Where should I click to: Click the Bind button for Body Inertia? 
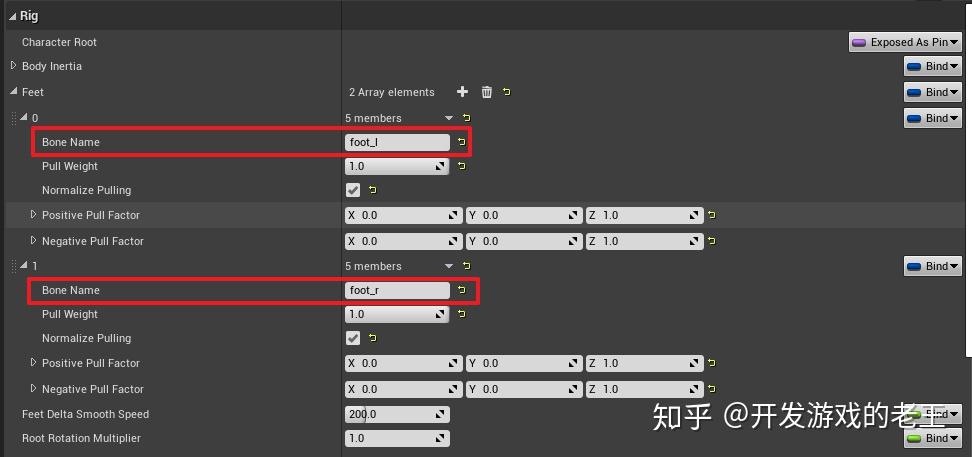[x=932, y=66]
